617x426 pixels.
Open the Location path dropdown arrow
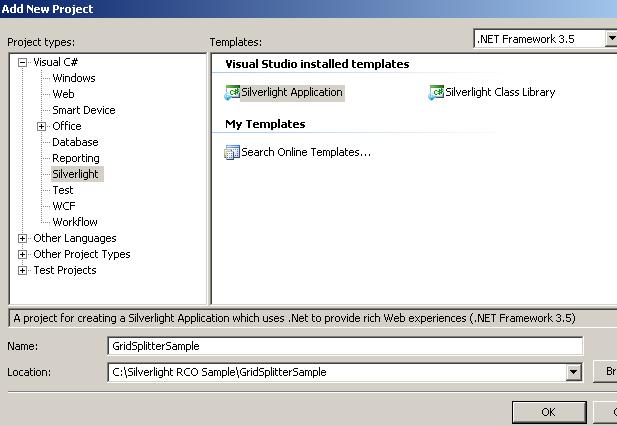click(x=574, y=372)
